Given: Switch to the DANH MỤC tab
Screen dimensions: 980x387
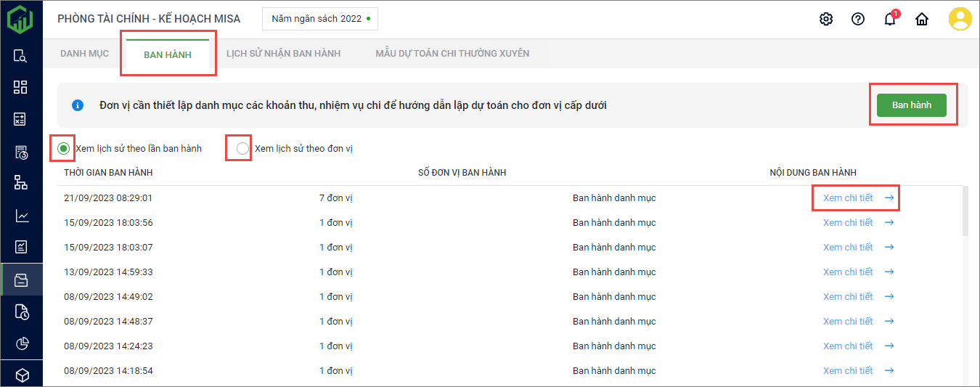Looking at the screenshot, I should coord(84,54).
